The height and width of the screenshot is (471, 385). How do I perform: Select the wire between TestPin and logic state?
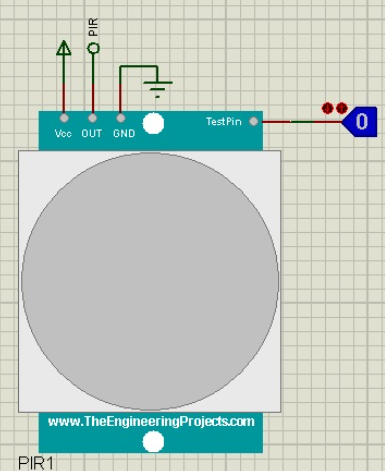coord(302,122)
